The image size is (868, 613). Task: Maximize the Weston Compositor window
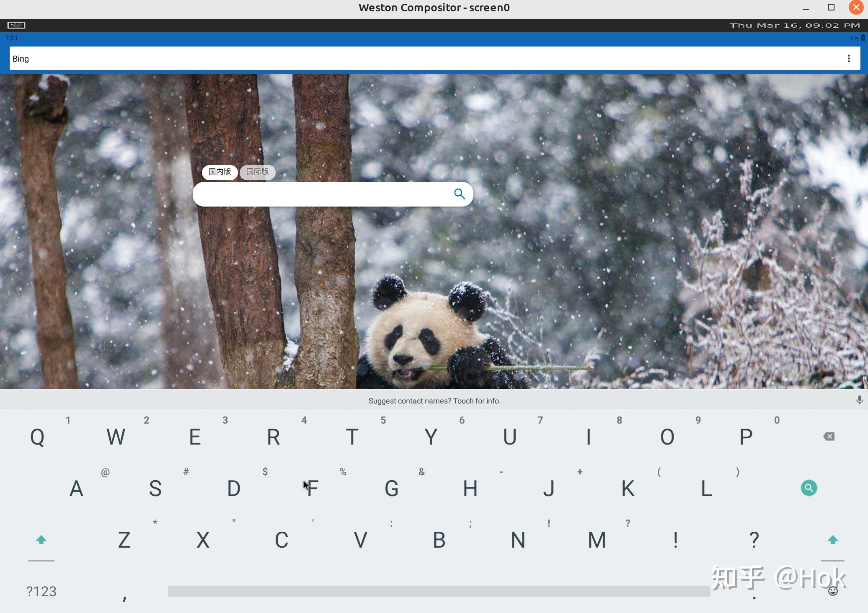point(831,8)
